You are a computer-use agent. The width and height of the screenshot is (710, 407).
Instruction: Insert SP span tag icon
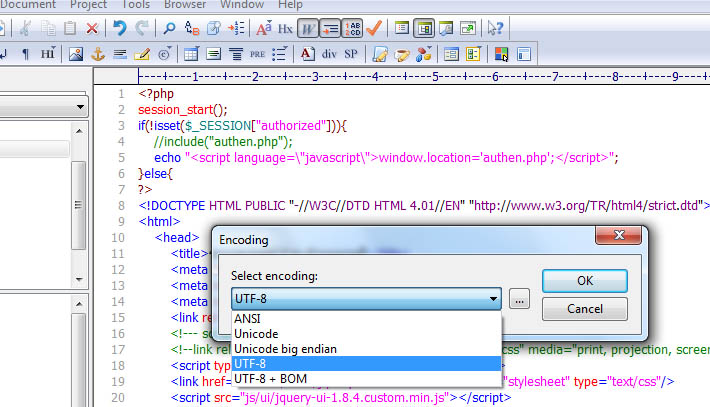351,54
